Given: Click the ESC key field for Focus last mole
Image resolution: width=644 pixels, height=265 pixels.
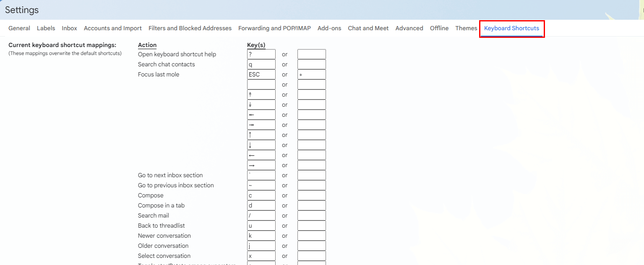Looking at the screenshot, I should (261, 74).
